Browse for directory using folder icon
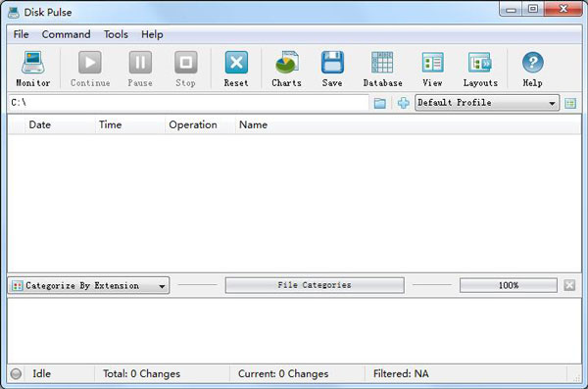The width and height of the screenshot is (588, 389). 380,103
